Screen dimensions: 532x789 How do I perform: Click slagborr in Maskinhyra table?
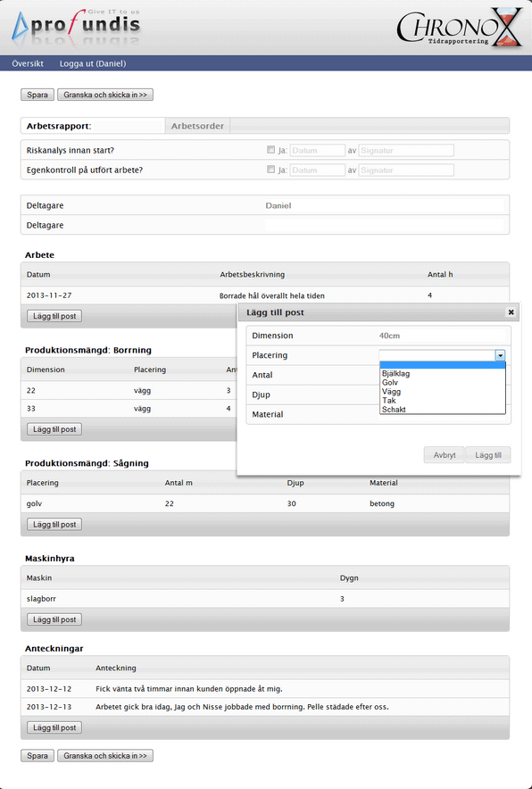pos(41,599)
